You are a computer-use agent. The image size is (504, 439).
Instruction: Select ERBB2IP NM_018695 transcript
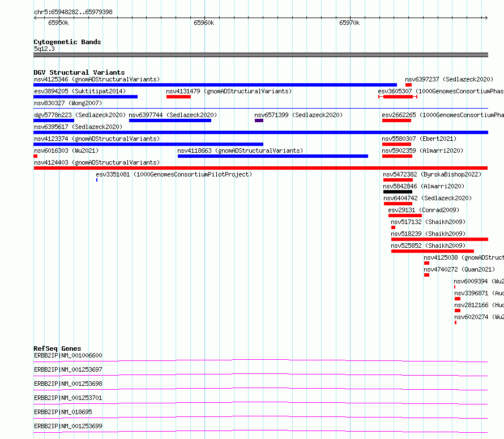(x=63, y=412)
